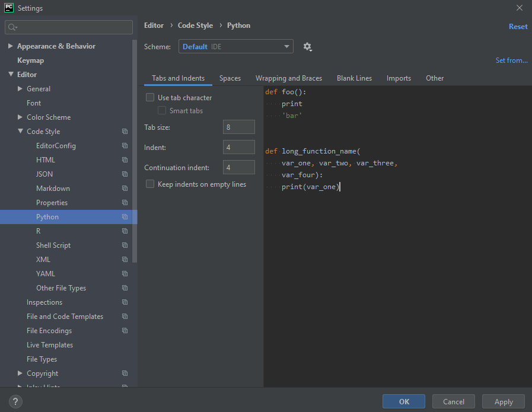Open the Wrapping and Braces tab
Viewport: 532px width, 412px height.
[289, 78]
